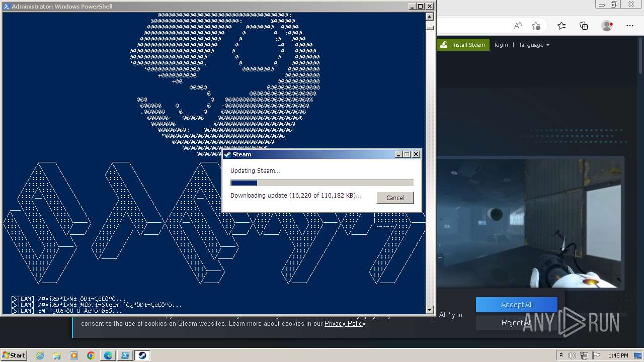
Task: Reject all cookies on the Steam website
Action: point(517,323)
